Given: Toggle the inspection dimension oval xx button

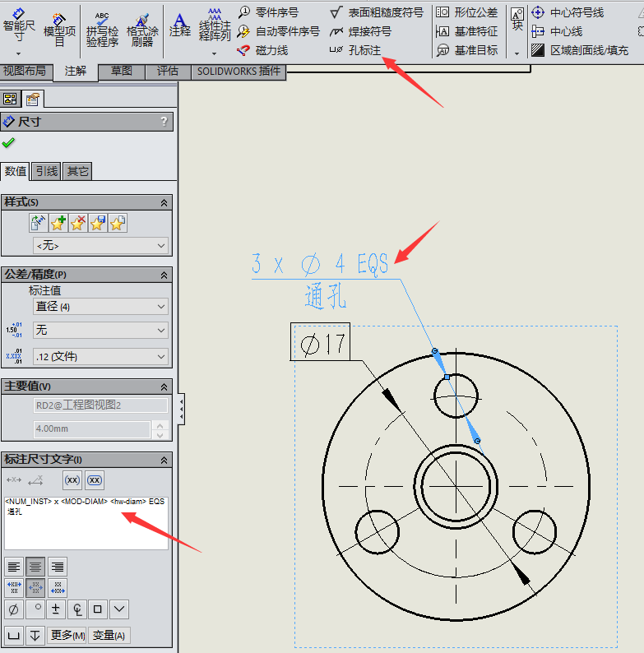Looking at the screenshot, I should (x=95, y=480).
